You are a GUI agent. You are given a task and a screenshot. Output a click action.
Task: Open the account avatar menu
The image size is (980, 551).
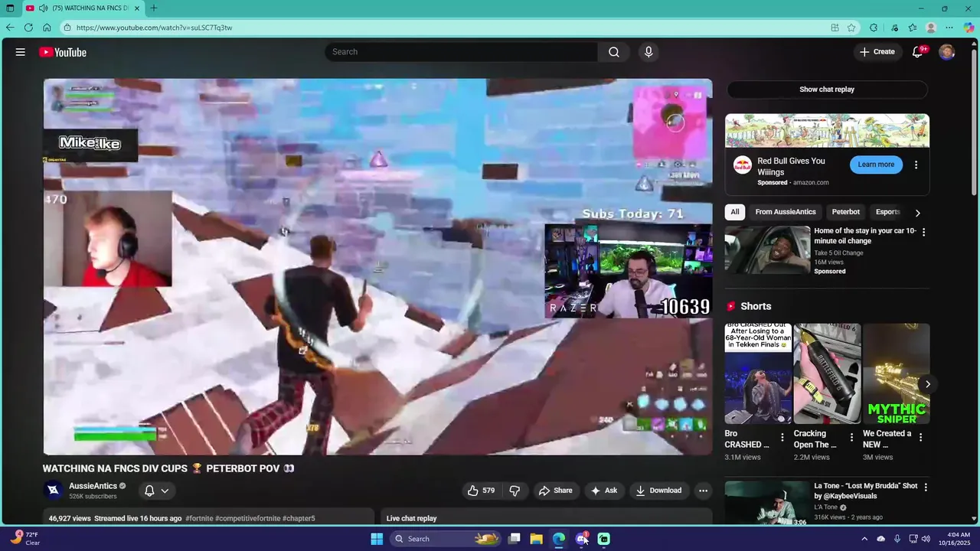tap(947, 52)
